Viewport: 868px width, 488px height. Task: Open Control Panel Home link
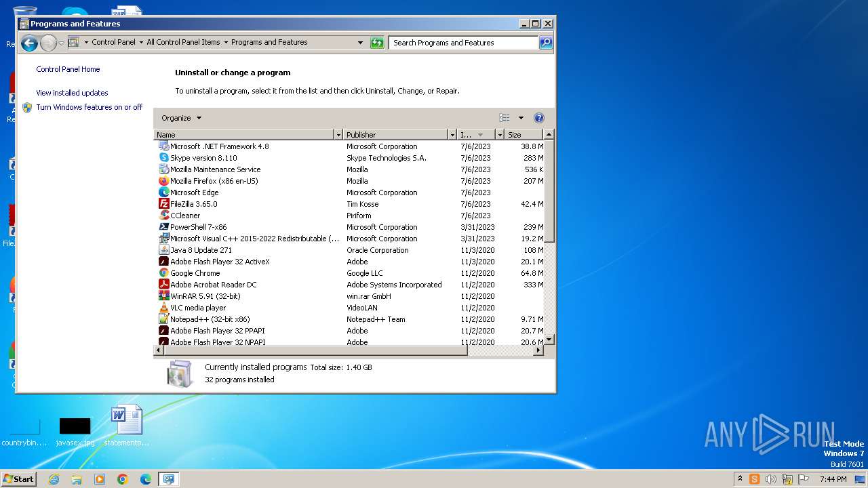(x=68, y=69)
